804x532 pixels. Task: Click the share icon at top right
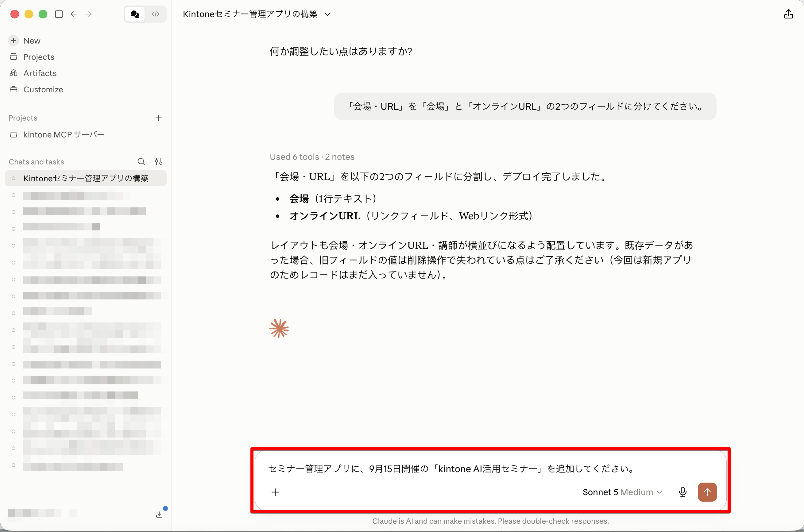coord(788,14)
